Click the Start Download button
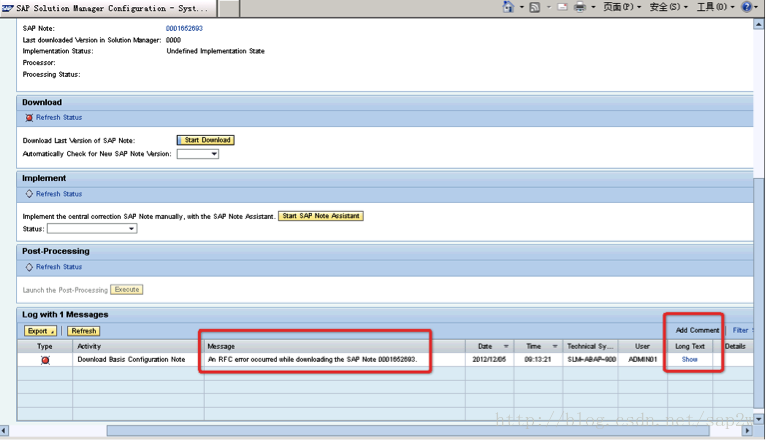The width and height of the screenshot is (766, 440). click(206, 140)
